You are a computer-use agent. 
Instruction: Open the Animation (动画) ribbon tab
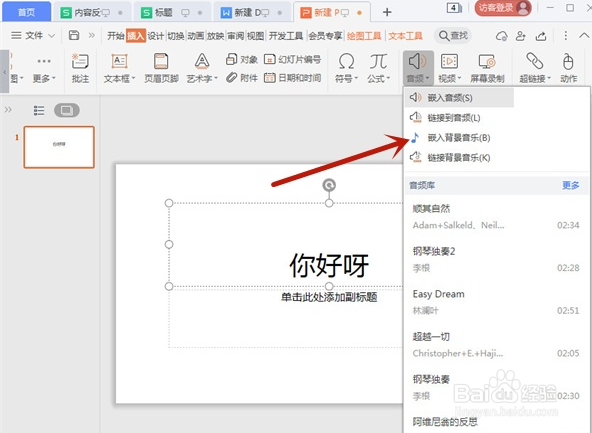196,36
